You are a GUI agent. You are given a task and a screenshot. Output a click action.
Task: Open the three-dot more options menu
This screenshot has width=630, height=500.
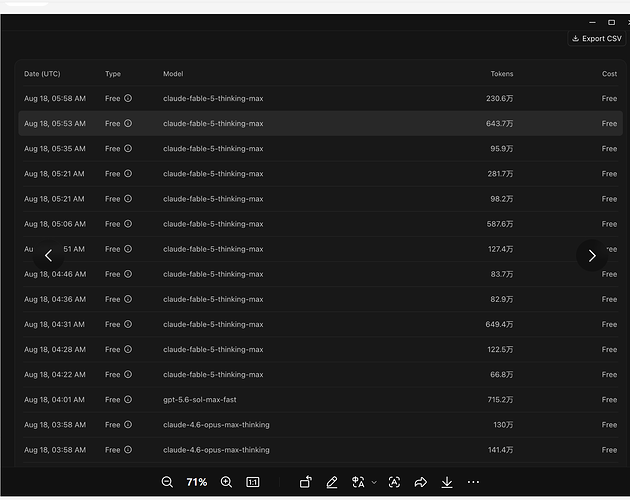pos(473,482)
